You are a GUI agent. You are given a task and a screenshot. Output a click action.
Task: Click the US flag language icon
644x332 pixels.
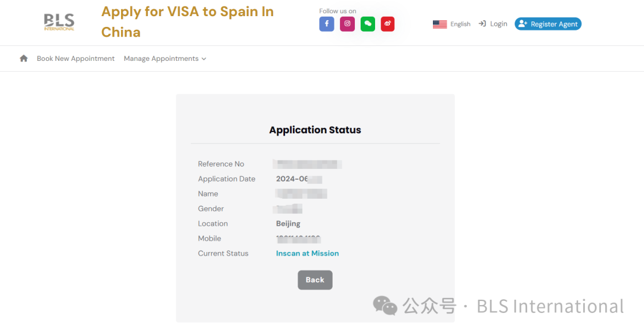pos(439,24)
